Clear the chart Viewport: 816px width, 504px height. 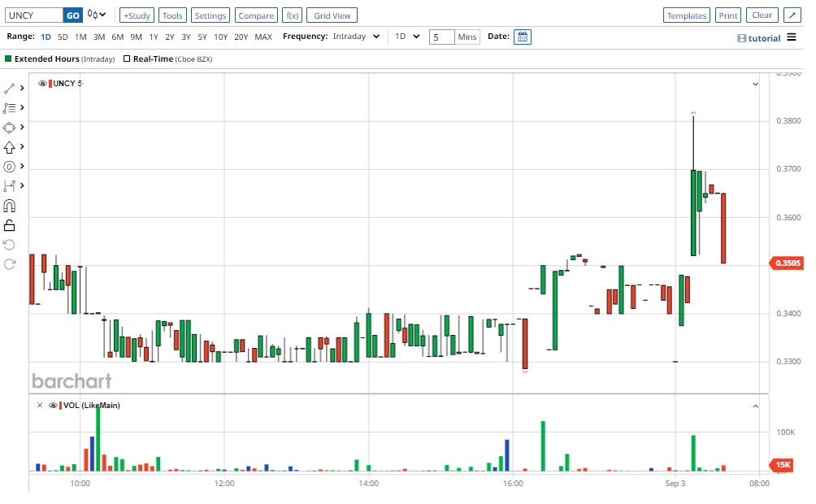(762, 15)
